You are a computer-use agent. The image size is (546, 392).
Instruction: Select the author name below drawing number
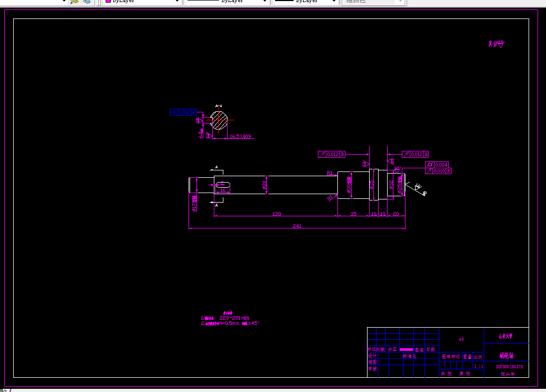click(507, 374)
